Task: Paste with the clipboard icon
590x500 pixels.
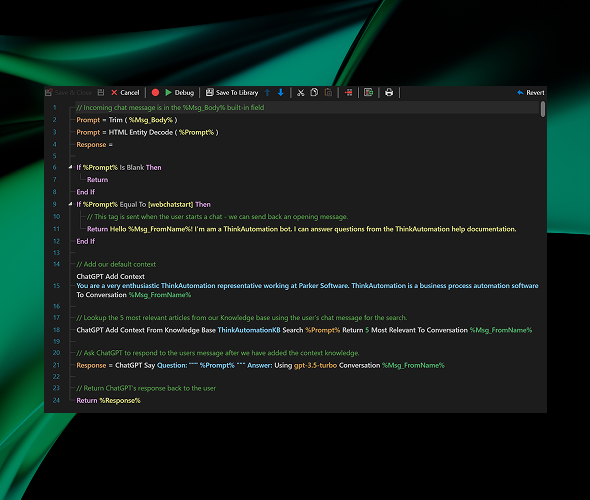Action: [328, 93]
